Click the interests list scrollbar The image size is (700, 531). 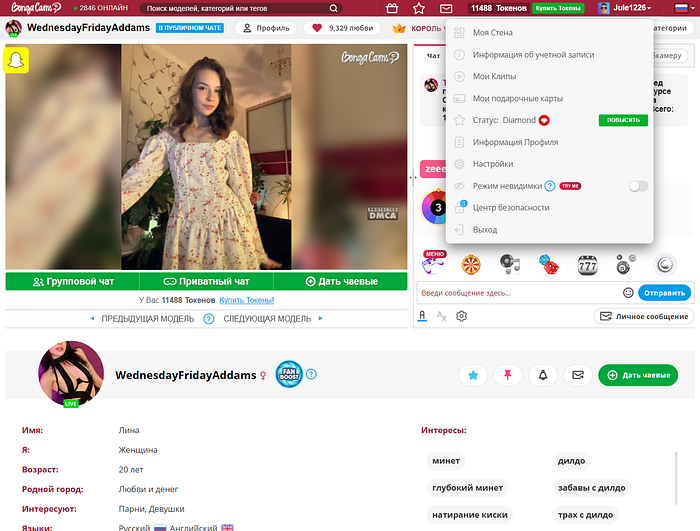click(x=676, y=478)
